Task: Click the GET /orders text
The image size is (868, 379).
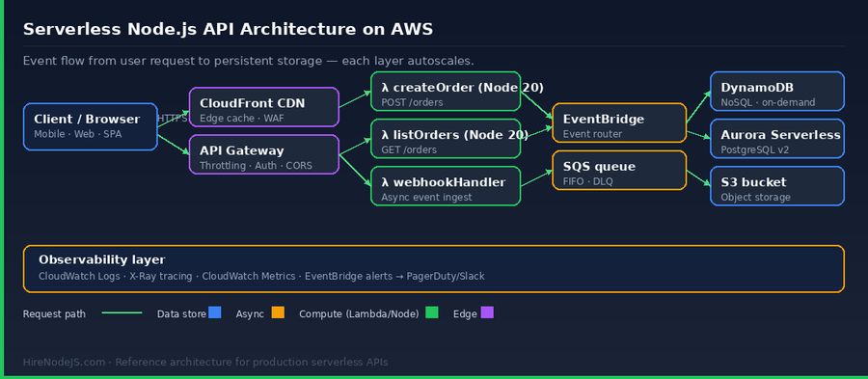Action: 409,149
